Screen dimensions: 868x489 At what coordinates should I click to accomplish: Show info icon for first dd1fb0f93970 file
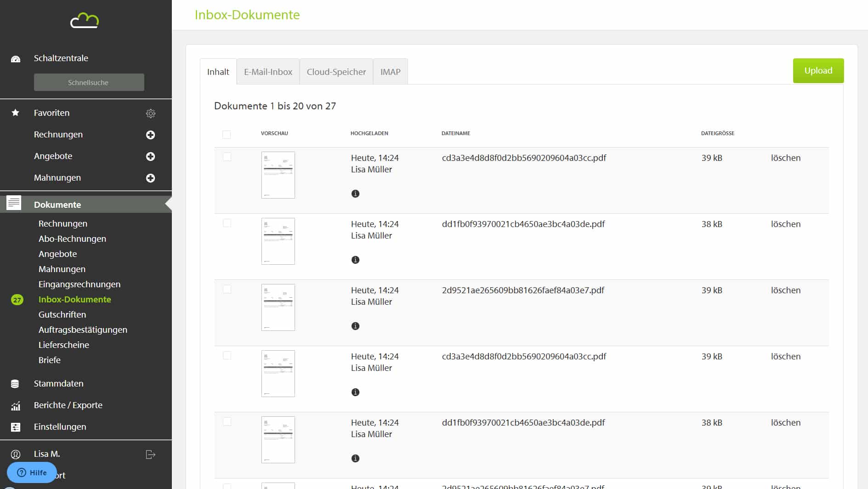[355, 260]
